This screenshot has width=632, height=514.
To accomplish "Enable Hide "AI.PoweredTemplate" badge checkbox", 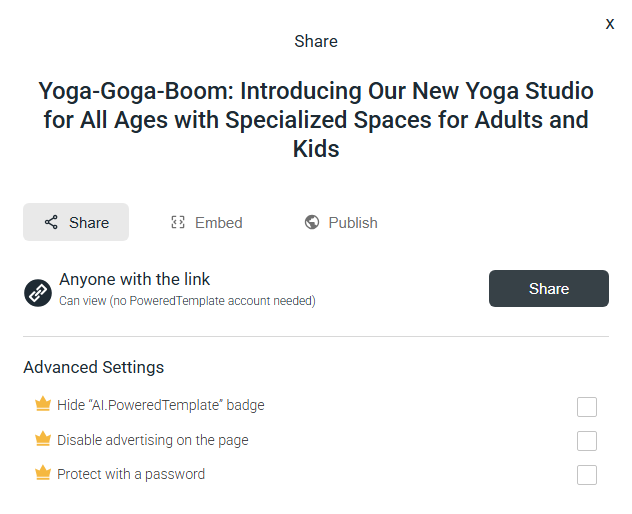I will (x=587, y=407).
